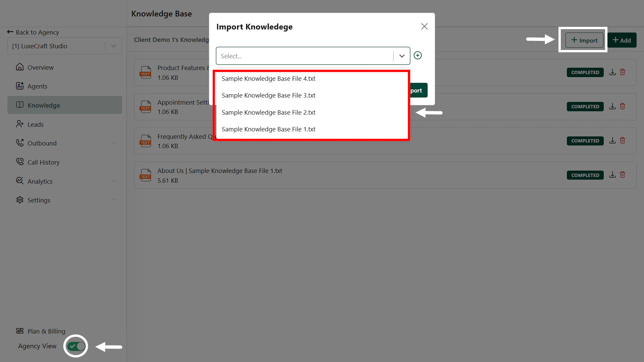Open the Agents page in sidebar

point(37,86)
